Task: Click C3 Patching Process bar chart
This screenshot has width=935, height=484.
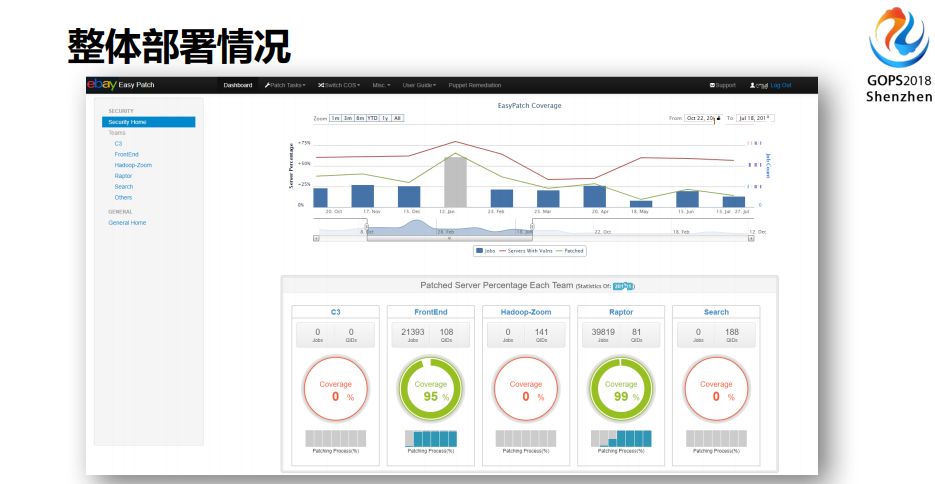Action: pyautogui.click(x=336, y=439)
